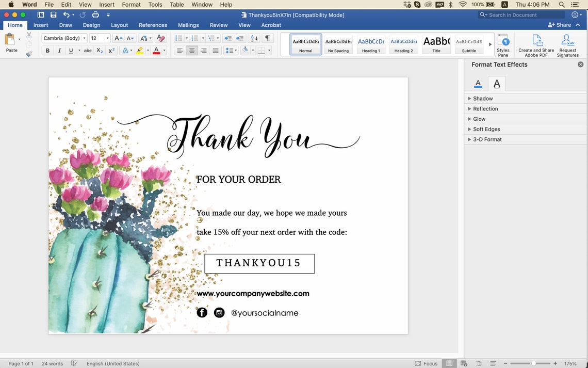
Task: Show paragraph marks with the pilcrow icon
Action: pyautogui.click(x=267, y=39)
